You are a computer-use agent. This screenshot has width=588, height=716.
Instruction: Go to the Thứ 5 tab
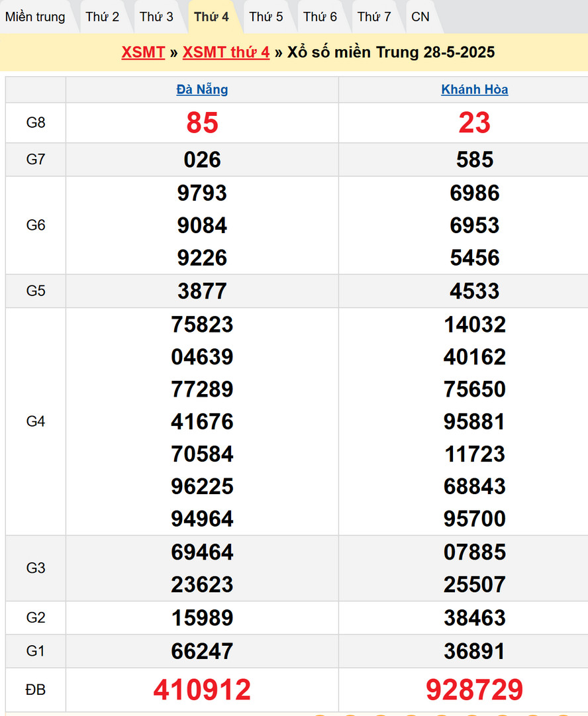[266, 17]
